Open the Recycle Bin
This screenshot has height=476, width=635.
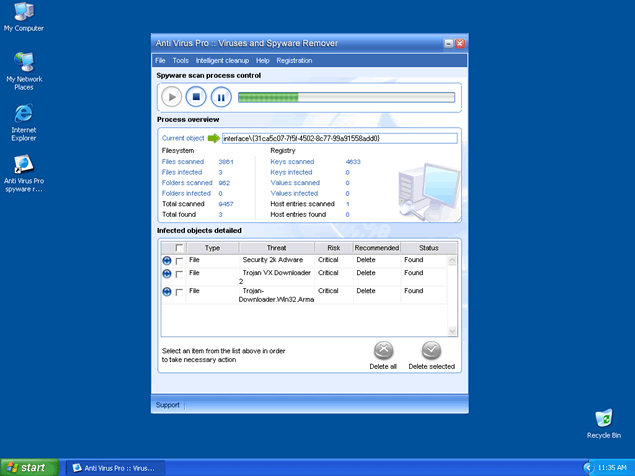[x=603, y=418]
